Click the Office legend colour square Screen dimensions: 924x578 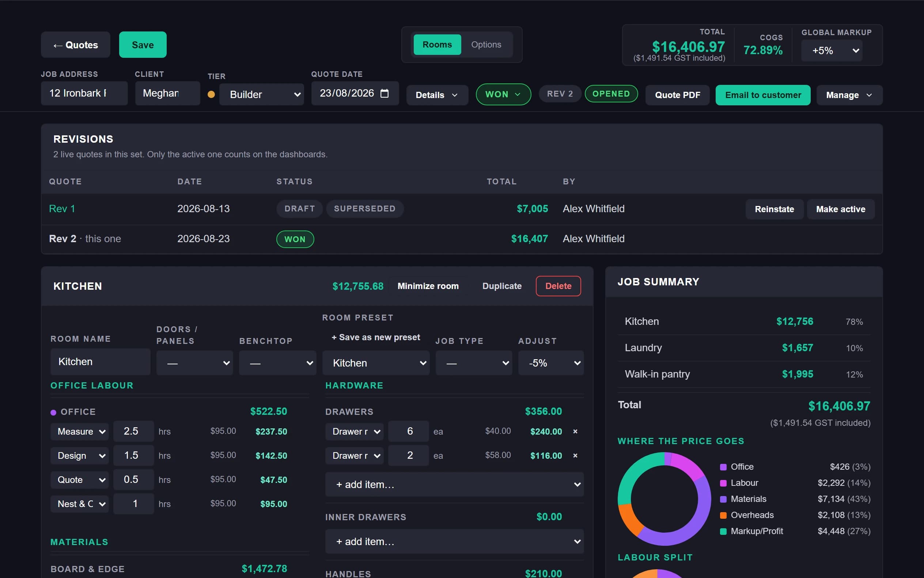(723, 467)
